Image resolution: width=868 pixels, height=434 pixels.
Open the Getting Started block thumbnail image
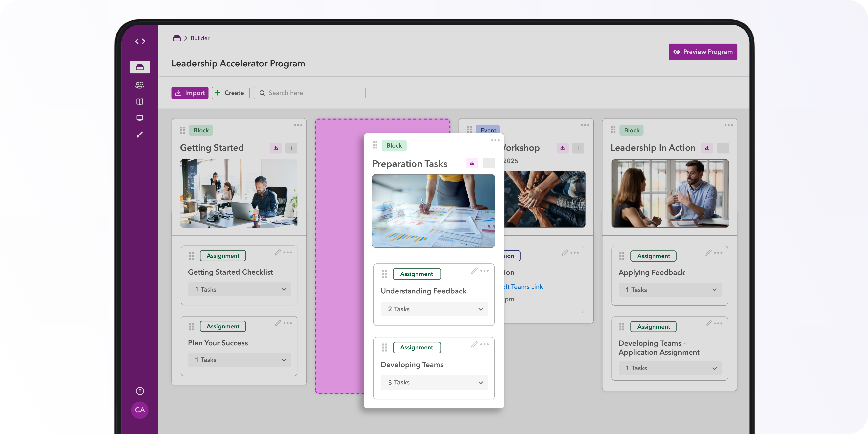[239, 193]
